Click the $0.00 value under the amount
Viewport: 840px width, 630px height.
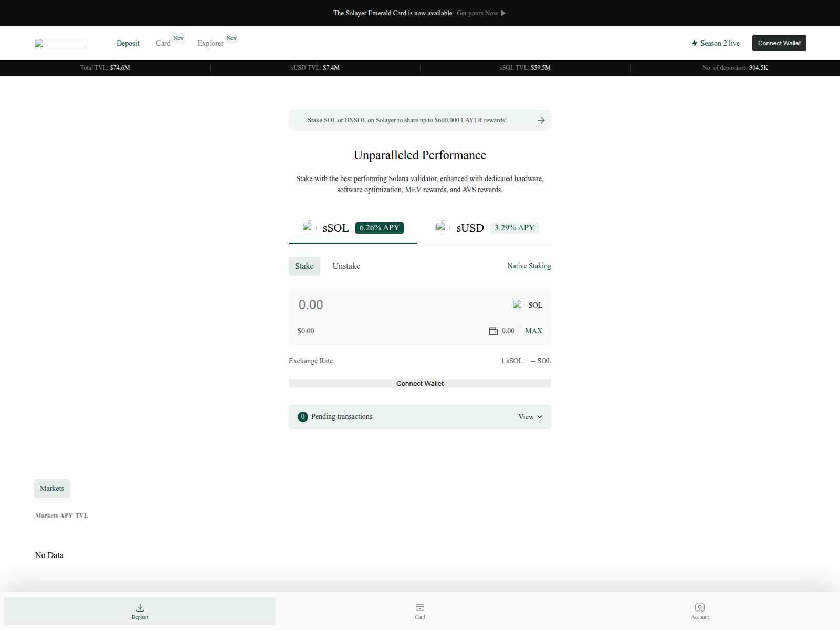coord(306,331)
